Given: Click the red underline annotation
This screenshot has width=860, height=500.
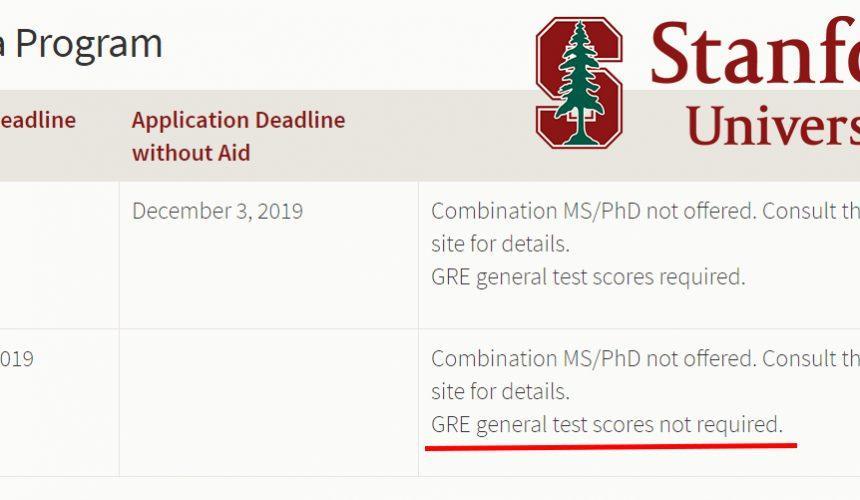Looking at the screenshot, I should tap(611, 447).
